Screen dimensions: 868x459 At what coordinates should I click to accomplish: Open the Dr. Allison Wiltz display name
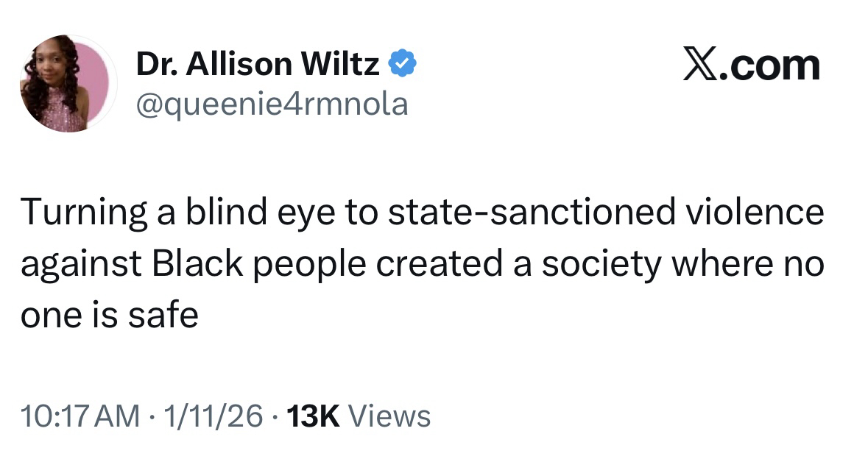258,67
